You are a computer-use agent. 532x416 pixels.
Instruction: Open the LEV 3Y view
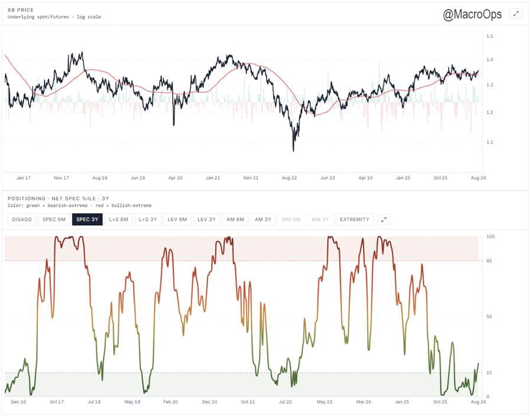pyautogui.click(x=207, y=219)
